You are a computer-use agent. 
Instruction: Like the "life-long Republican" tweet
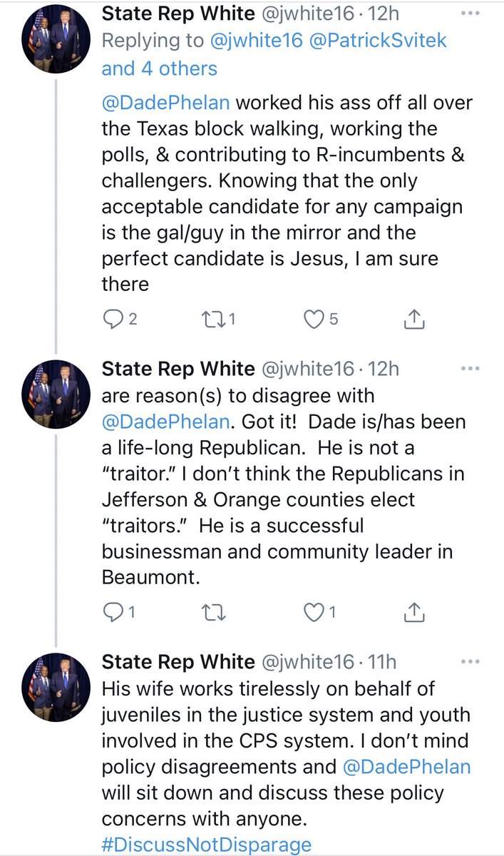tap(314, 611)
